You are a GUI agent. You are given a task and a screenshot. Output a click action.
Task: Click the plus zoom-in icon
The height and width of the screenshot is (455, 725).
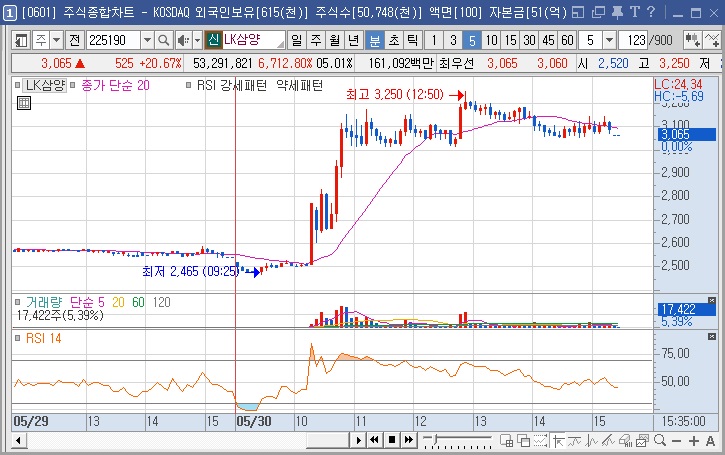coord(694,441)
